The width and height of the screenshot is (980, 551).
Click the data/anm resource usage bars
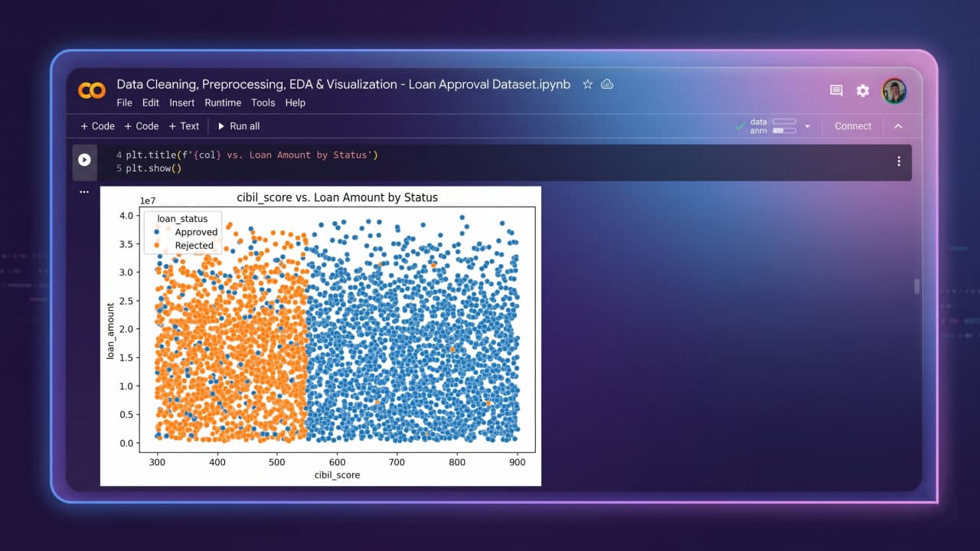[773, 126]
